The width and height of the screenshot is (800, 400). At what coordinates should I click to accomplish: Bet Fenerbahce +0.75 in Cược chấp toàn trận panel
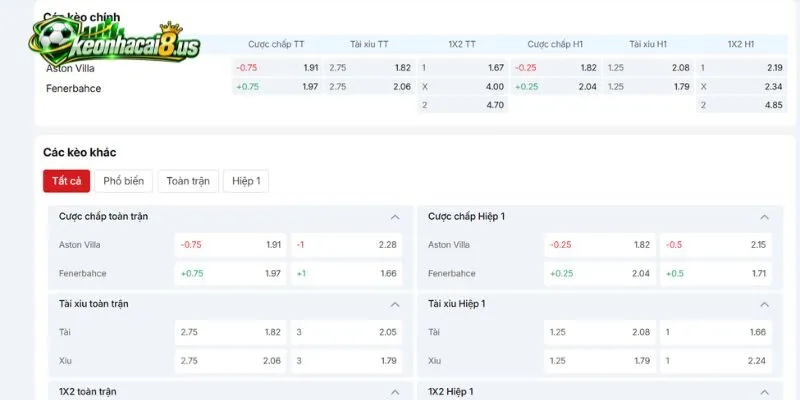[x=231, y=273]
